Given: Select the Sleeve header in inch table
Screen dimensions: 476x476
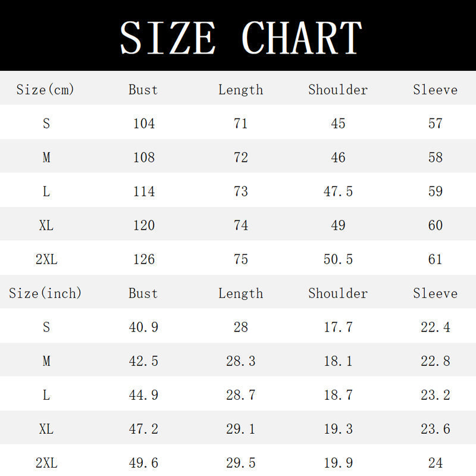Looking at the screenshot, I should coord(436,293).
